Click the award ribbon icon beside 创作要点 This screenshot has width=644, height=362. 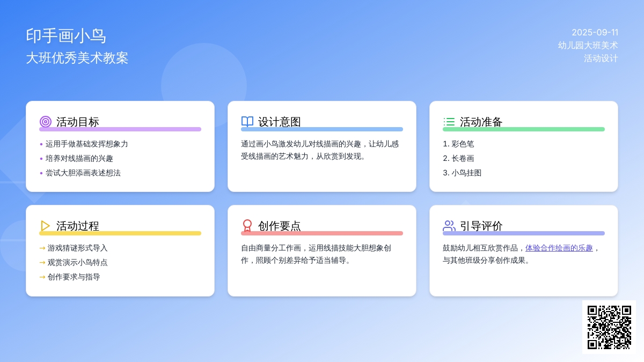tap(247, 226)
